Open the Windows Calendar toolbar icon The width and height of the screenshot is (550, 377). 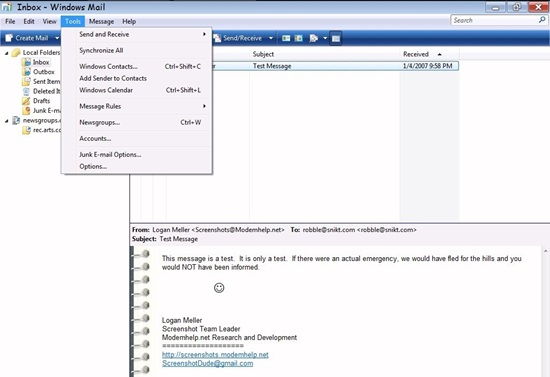299,38
